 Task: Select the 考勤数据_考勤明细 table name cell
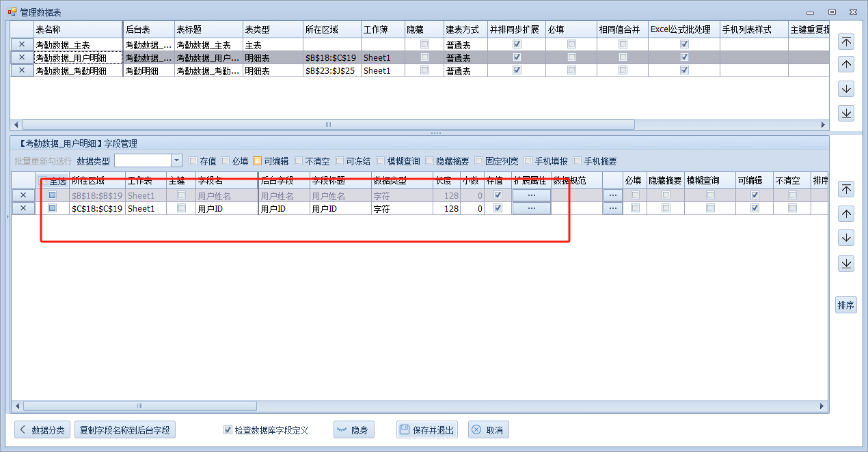pos(78,71)
